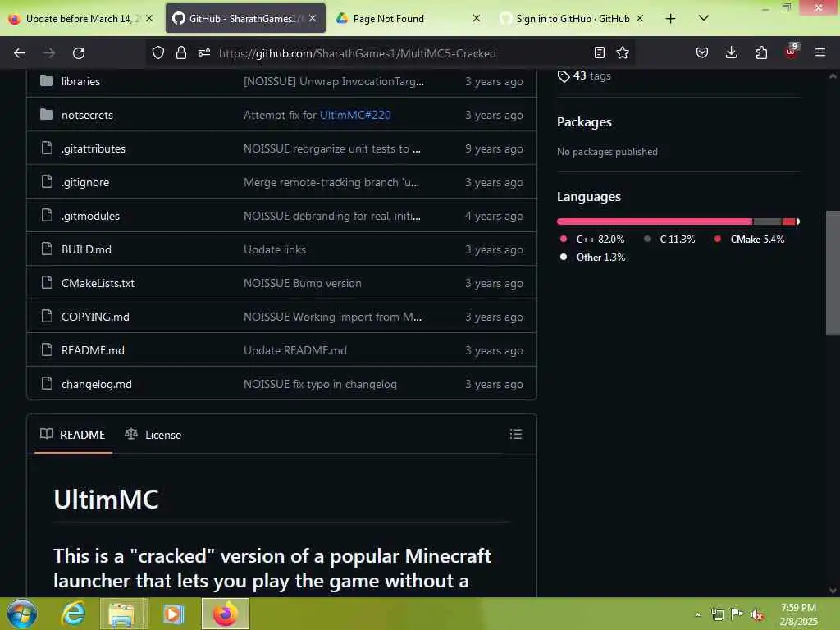Switch to 'Sign in to GitHub' tab
This screenshot has height=630, width=840.
[x=572, y=19]
